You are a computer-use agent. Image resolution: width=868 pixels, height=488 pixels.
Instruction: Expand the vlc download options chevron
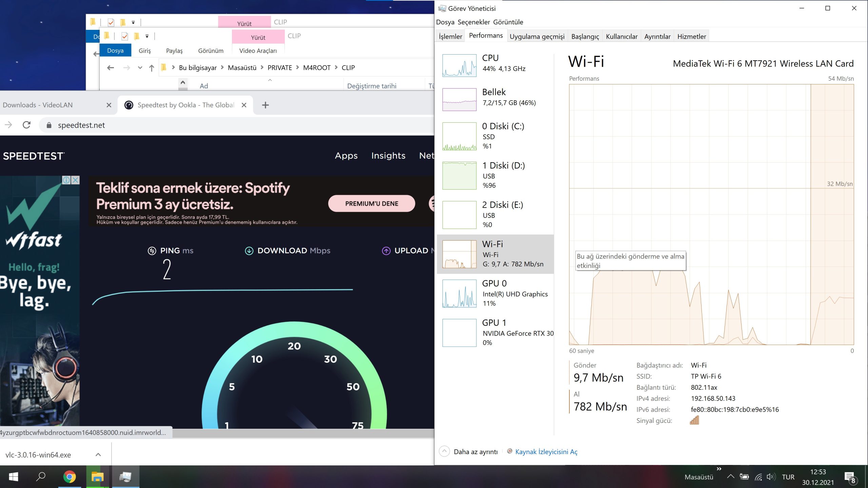98,455
